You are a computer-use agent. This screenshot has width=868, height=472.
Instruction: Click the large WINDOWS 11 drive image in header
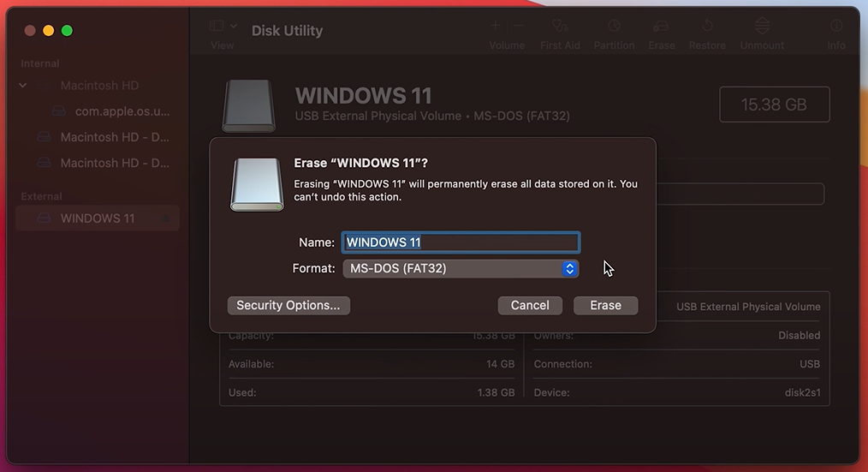[x=248, y=106]
